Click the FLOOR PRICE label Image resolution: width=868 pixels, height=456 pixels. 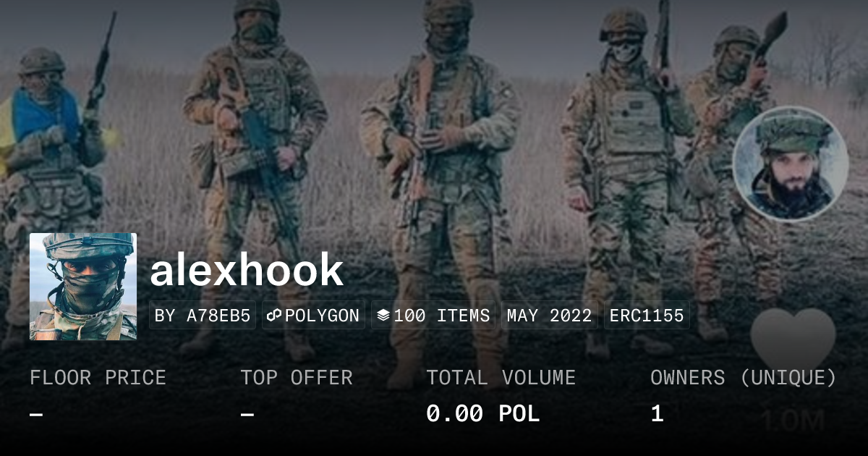tap(98, 378)
